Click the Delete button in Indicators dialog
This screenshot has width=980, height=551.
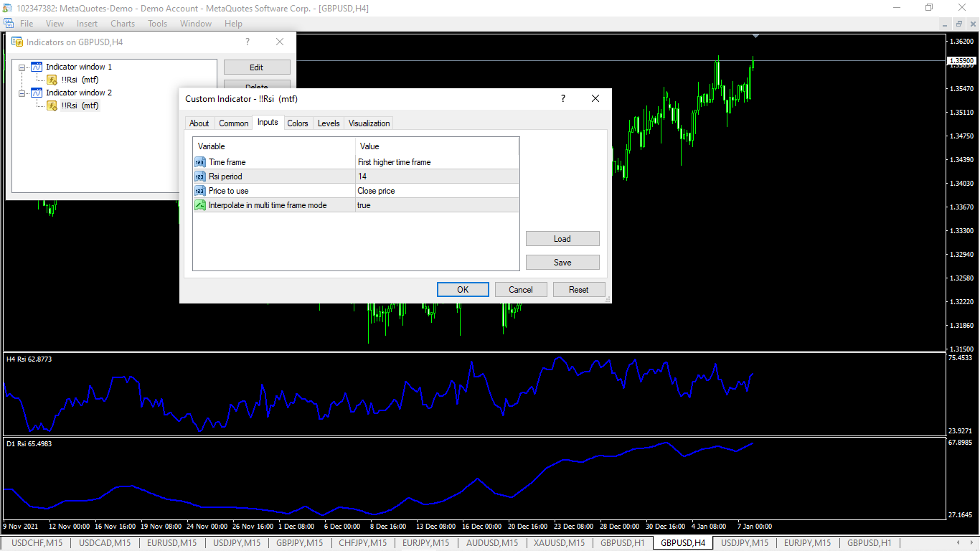click(257, 85)
